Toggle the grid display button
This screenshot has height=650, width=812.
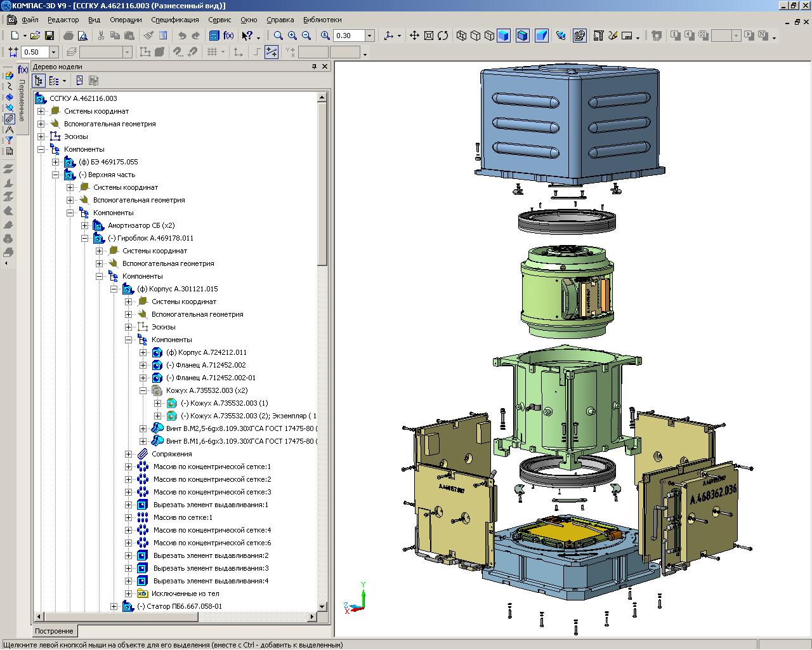coord(212,52)
